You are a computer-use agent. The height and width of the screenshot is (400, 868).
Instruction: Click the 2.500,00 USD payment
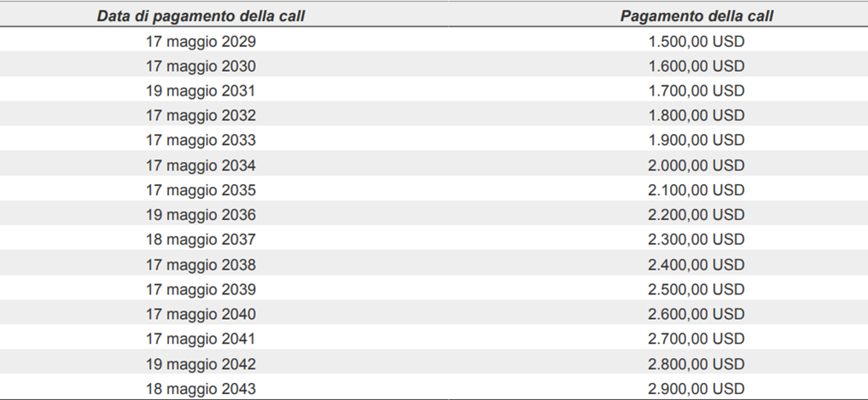pos(696,289)
